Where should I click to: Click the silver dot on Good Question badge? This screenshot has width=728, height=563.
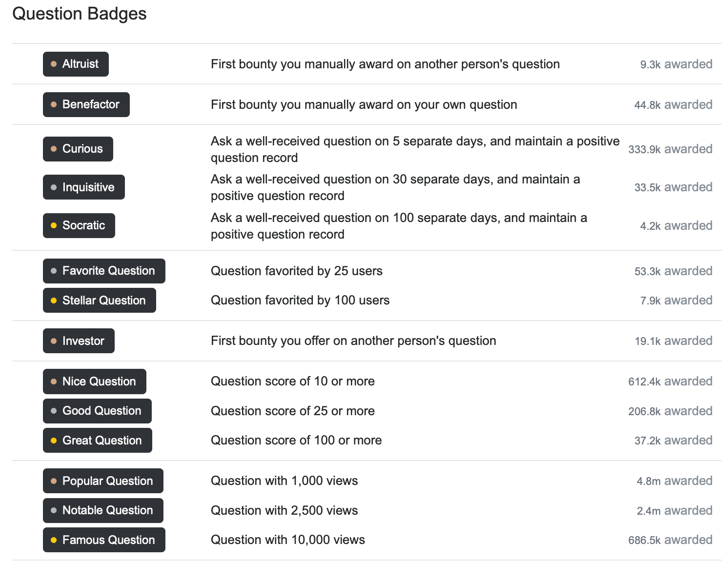(x=54, y=411)
